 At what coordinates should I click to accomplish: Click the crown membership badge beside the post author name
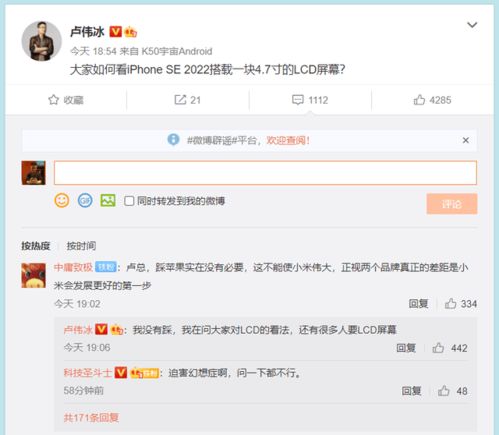coord(130,32)
